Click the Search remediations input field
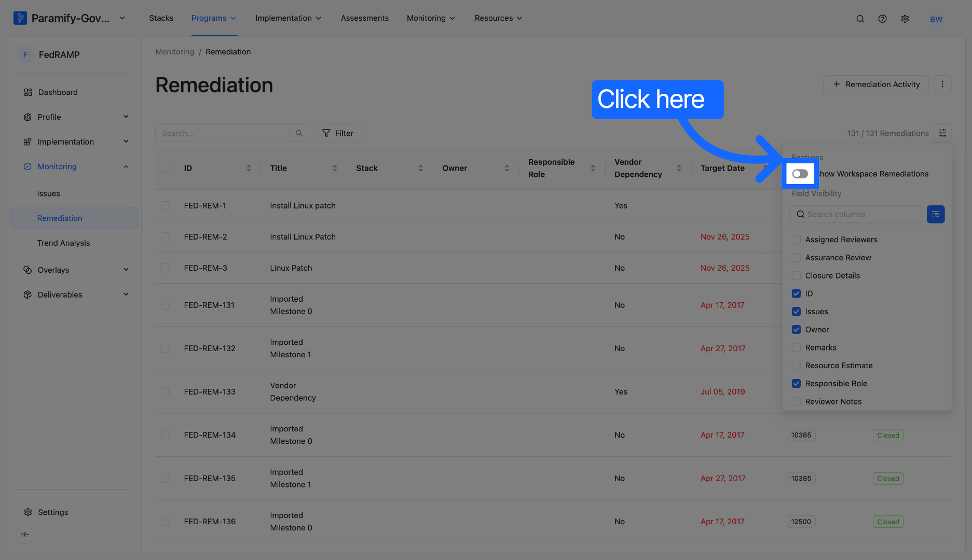972x560 pixels. [x=223, y=133]
